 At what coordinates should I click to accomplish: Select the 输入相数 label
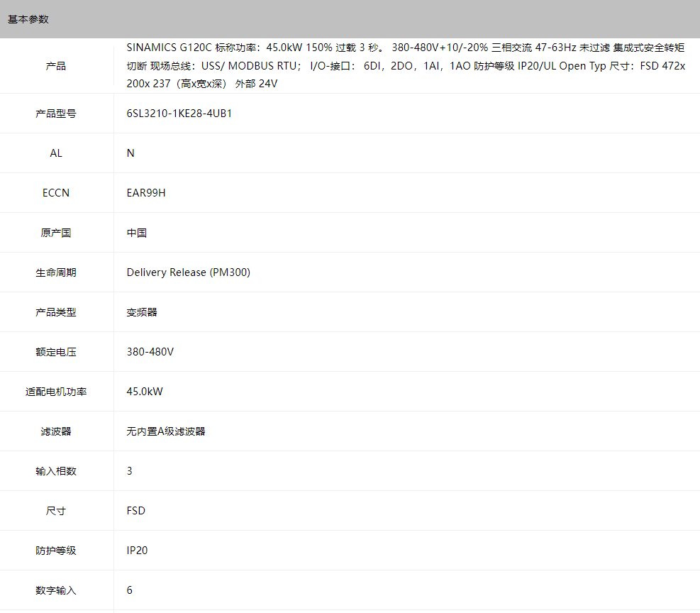click(x=56, y=471)
